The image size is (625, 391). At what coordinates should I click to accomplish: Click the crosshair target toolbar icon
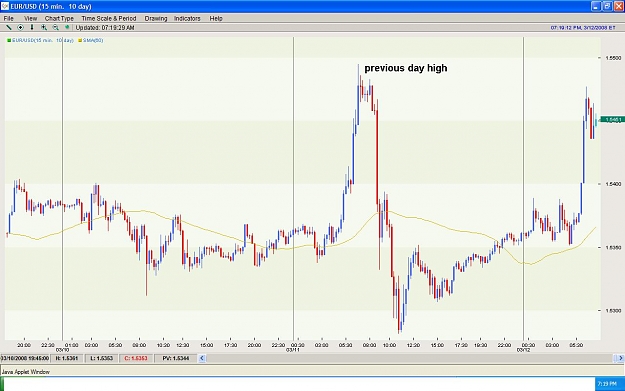(20, 28)
